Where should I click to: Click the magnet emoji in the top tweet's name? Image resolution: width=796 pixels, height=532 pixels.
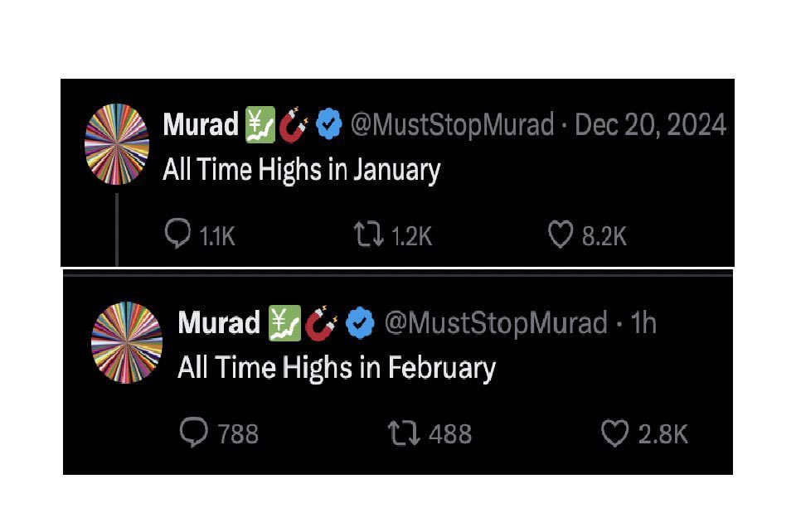(294, 125)
